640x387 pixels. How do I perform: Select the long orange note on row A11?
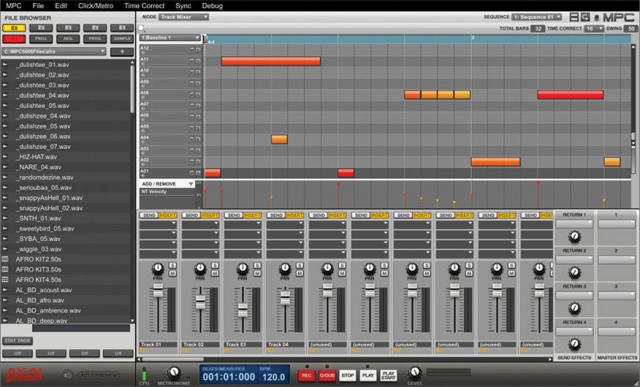coord(271,61)
